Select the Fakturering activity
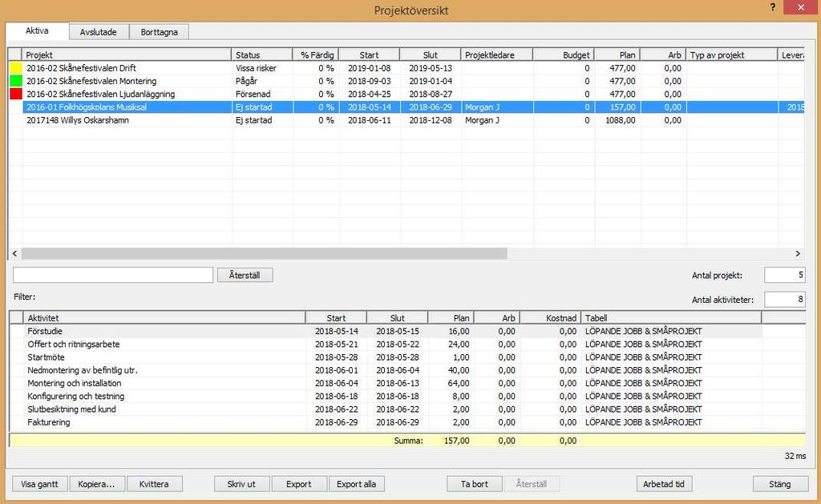Viewport: 821px width, 504px height. coord(49,422)
